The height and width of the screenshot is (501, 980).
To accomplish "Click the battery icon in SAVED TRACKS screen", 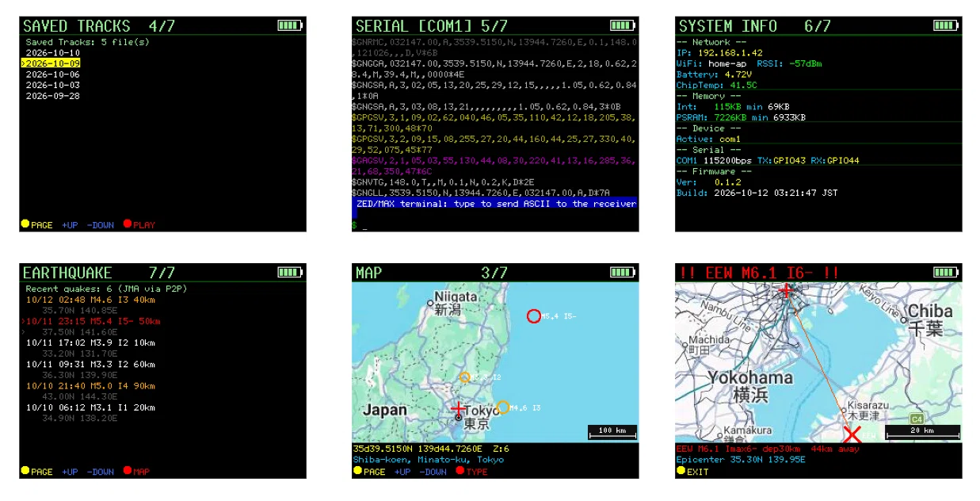I will [291, 25].
